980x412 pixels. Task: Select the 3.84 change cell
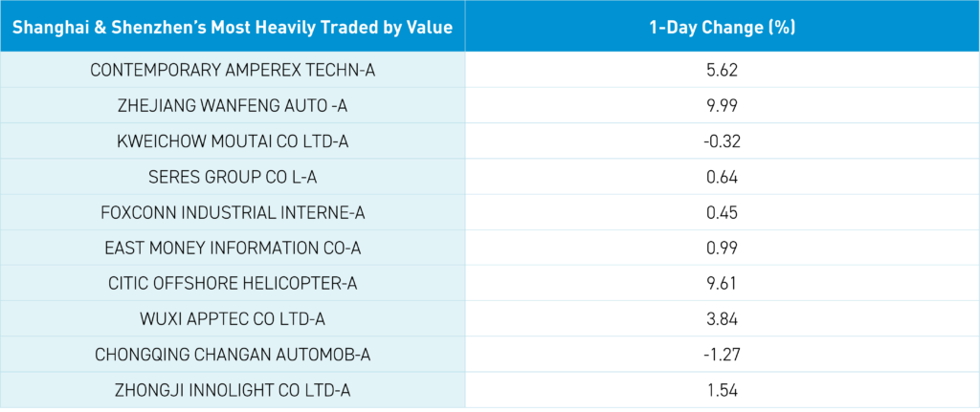[722, 319]
